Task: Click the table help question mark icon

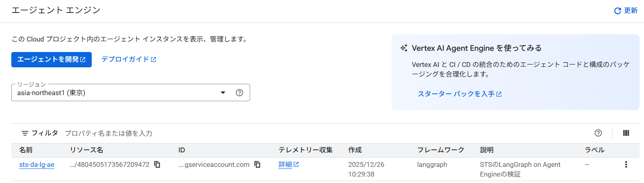Action: [598, 133]
